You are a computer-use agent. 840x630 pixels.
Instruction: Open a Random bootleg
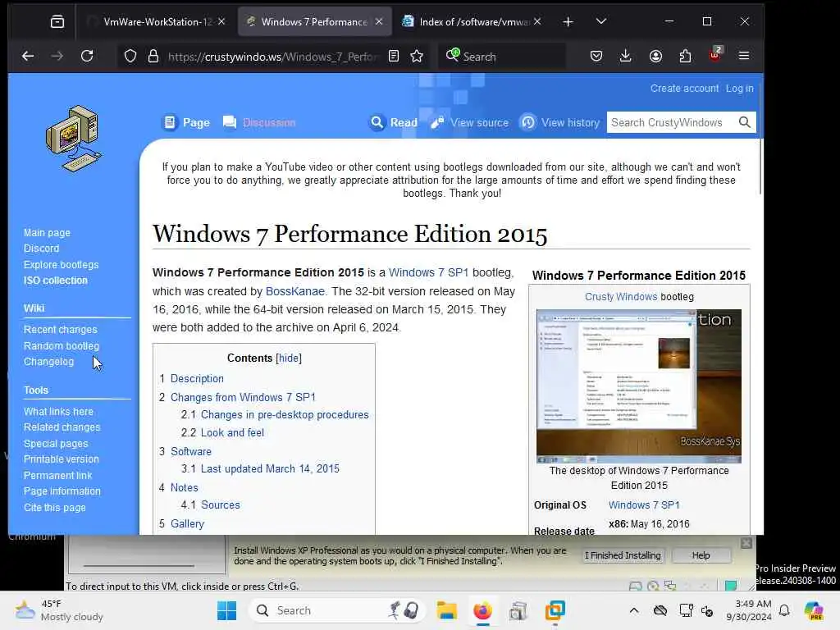61,346
